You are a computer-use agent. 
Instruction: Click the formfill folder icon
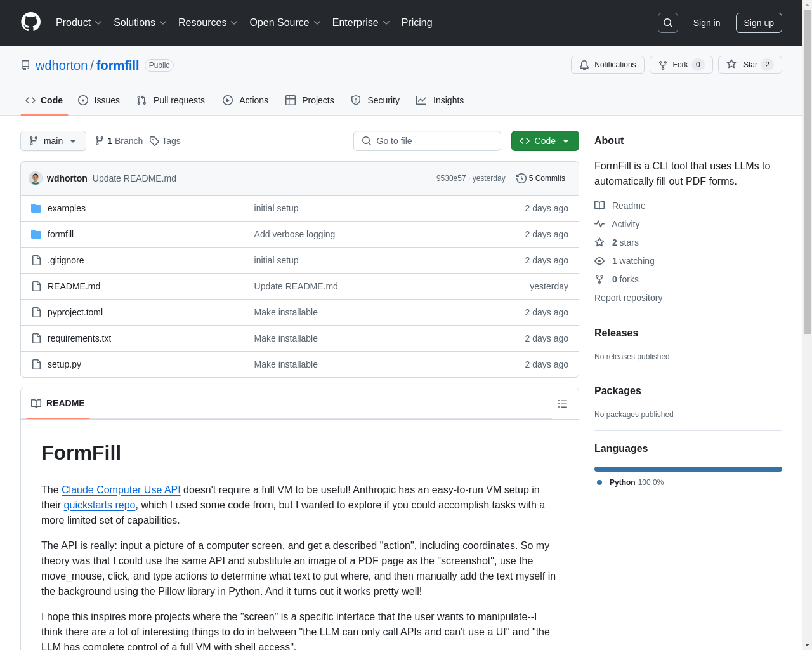(36, 234)
